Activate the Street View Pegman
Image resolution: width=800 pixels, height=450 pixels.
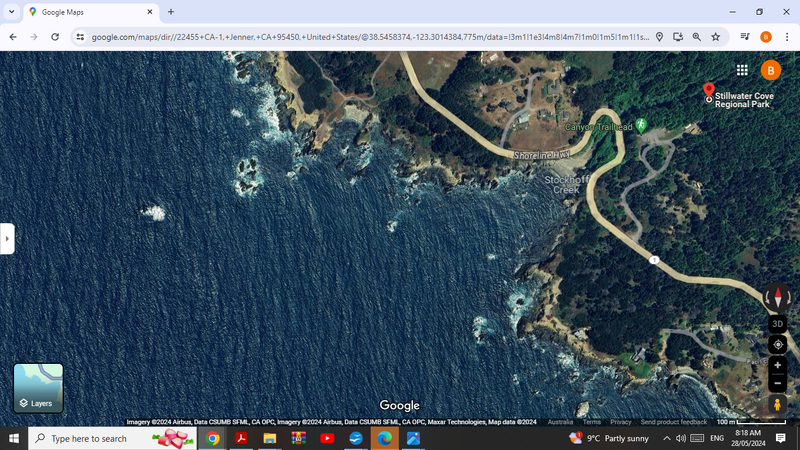777,405
